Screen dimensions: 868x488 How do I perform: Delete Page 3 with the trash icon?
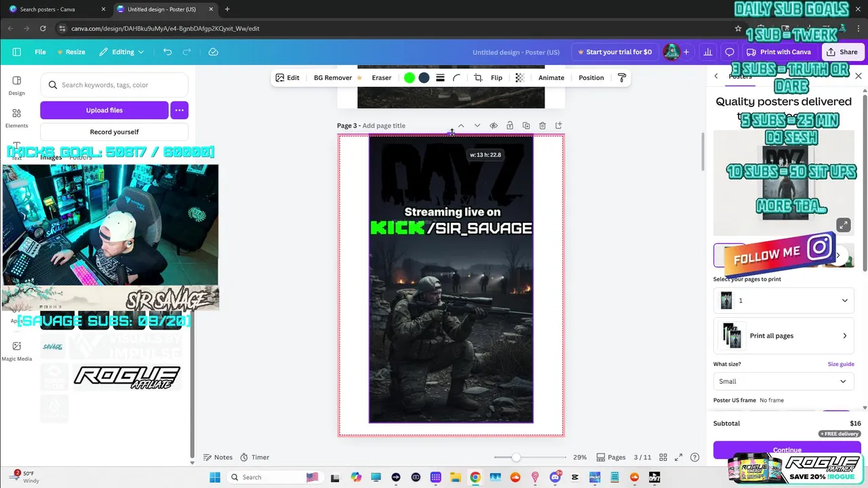click(x=542, y=125)
